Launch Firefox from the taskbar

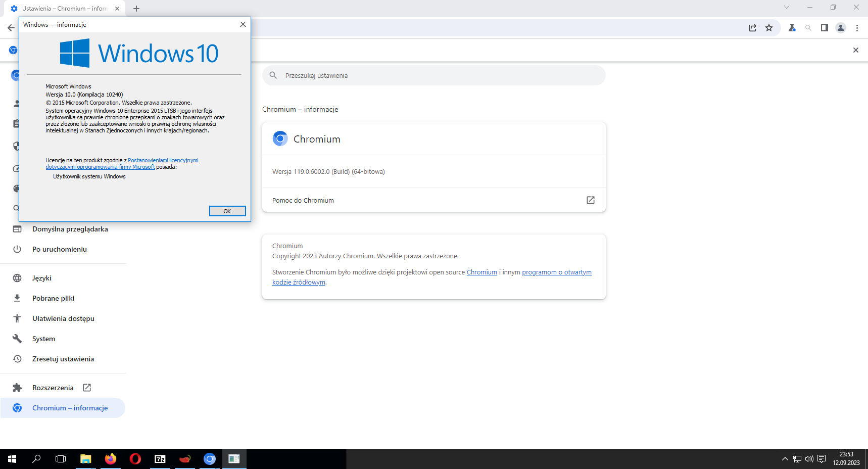click(111, 459)
